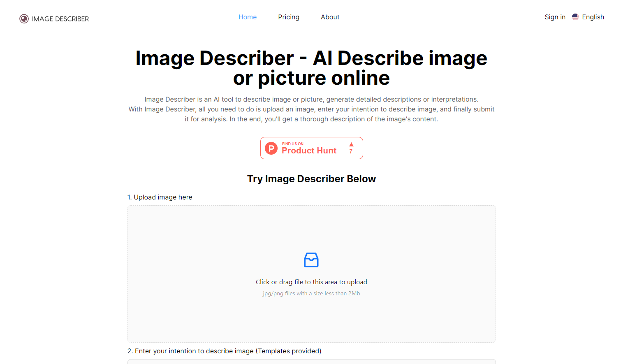This screenshot has height=364, width=644.
Task: Click the 'Click or drag file' upload text
Action: click(311, 282)
